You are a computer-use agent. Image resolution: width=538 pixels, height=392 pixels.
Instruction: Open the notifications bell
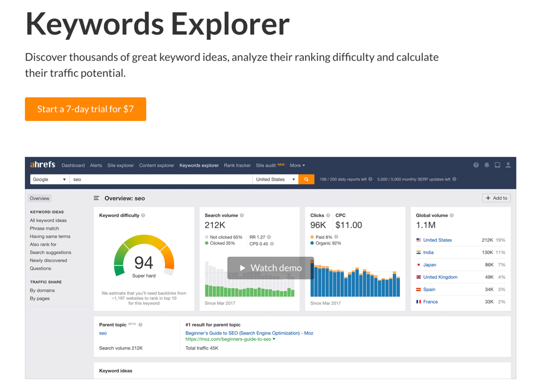pyautogui.click(x=487, y=165)
